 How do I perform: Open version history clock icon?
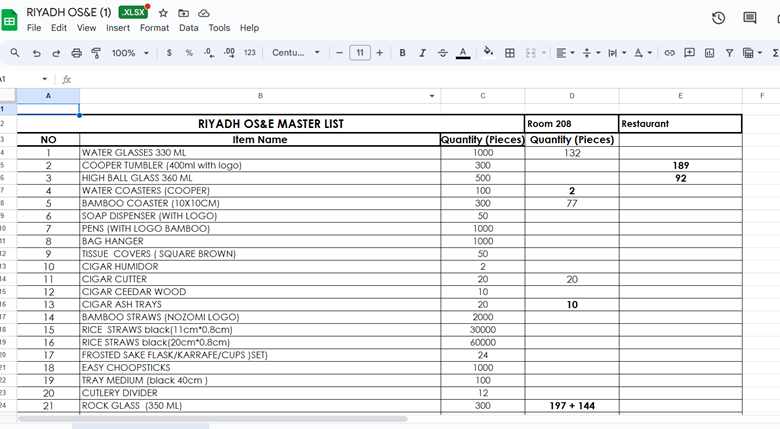718,18
